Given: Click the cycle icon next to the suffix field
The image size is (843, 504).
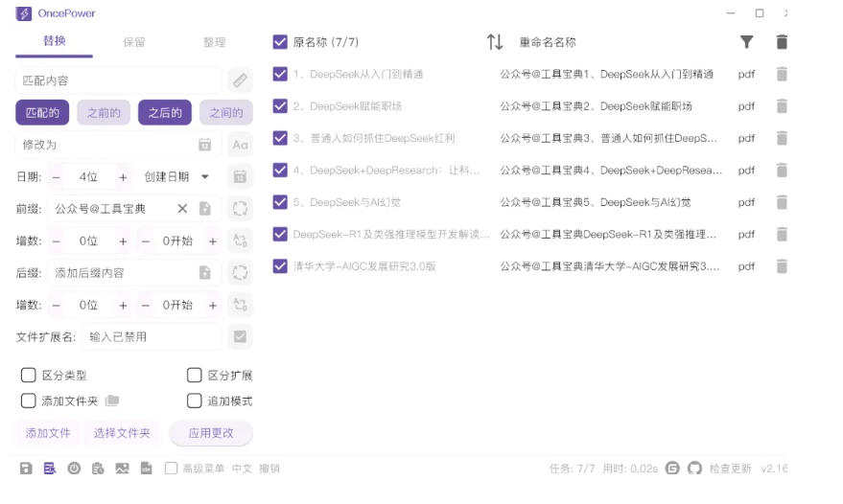Looking at the screenshot, I should (x=240, y=272).
